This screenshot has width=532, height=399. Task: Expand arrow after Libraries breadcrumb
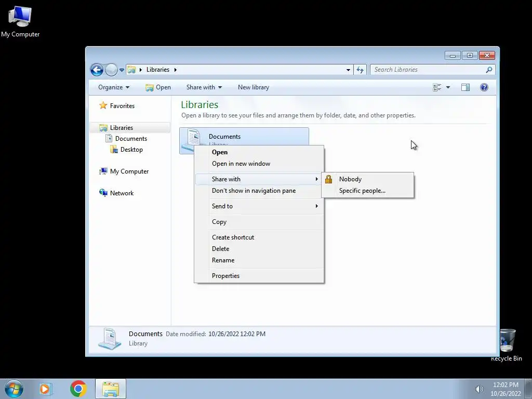[176, 70]
